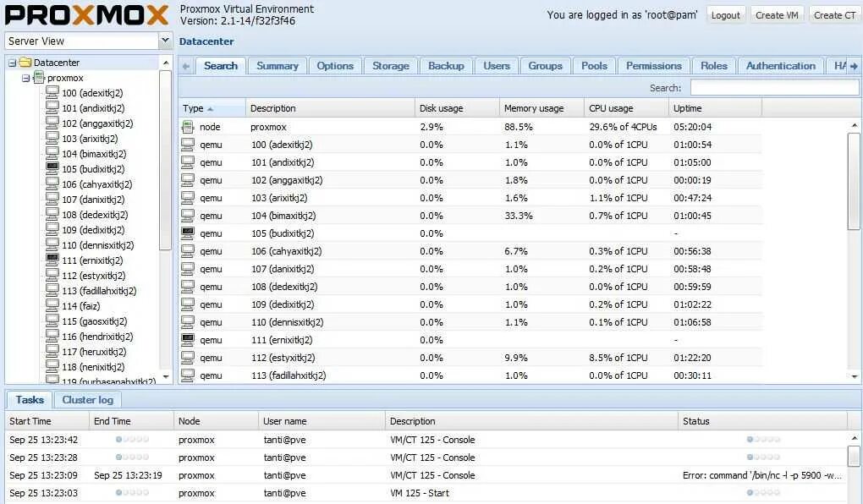Click the Create VM button
This screenshot has height=504, width=863.
pos(777,15)
